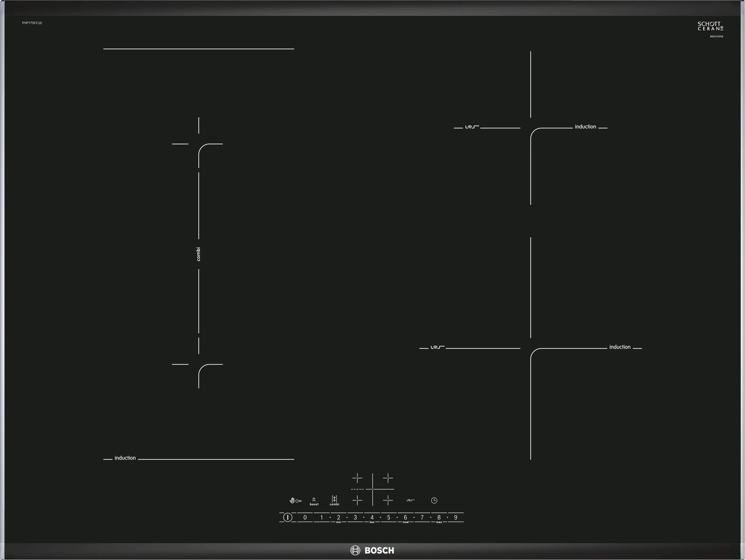Image resolution: width=745 pixels, height=560 pixels.
Task: Choose power level 6 (med)
Action: click(405, 518)
